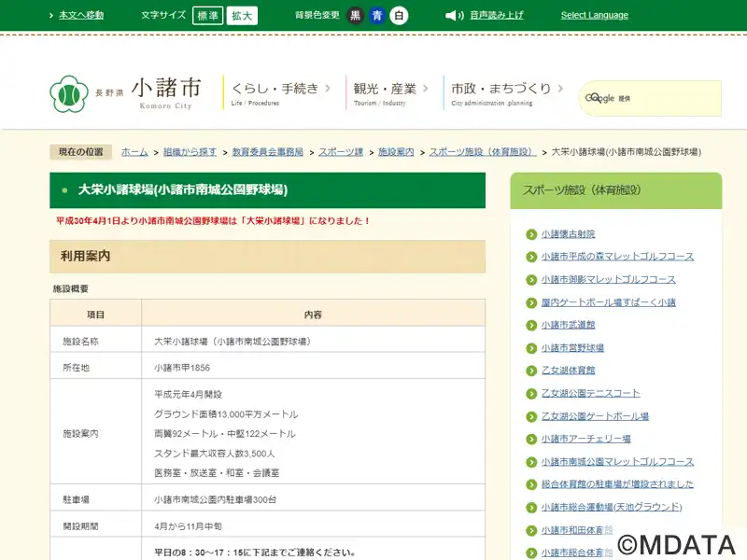
Task: Set text size to 標準
Action: 207,15
